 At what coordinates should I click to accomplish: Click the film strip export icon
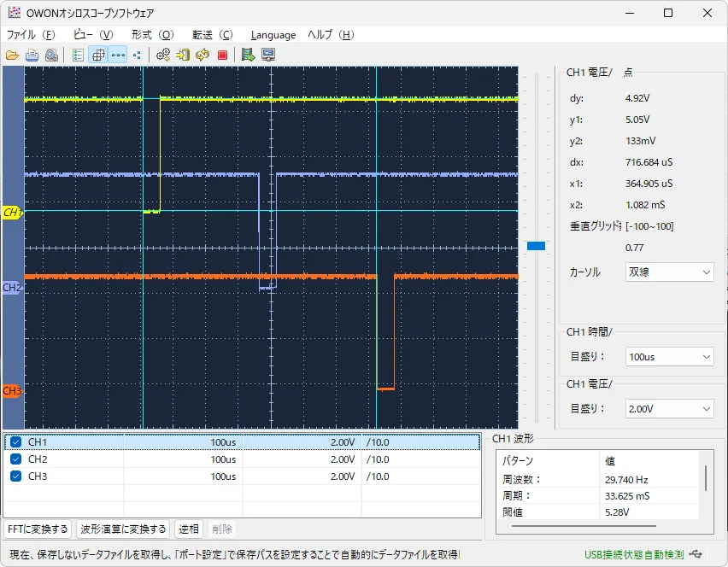coord(248,56)
